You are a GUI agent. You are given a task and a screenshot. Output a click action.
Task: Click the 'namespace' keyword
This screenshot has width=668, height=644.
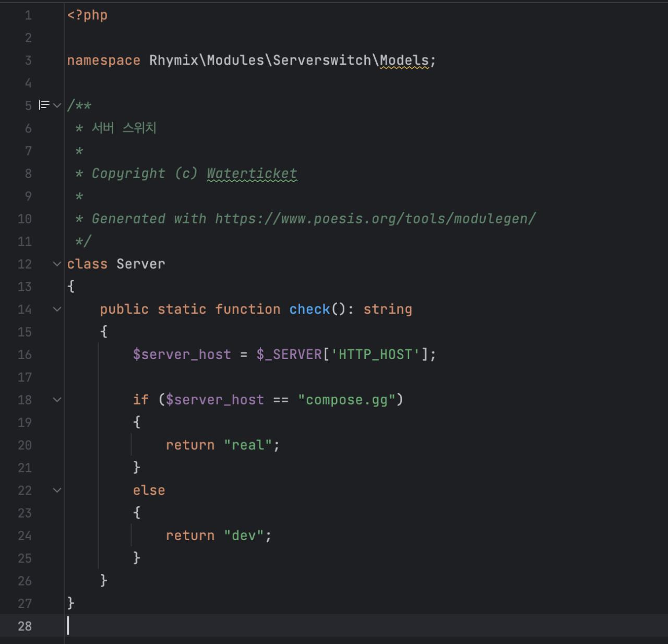103,61
